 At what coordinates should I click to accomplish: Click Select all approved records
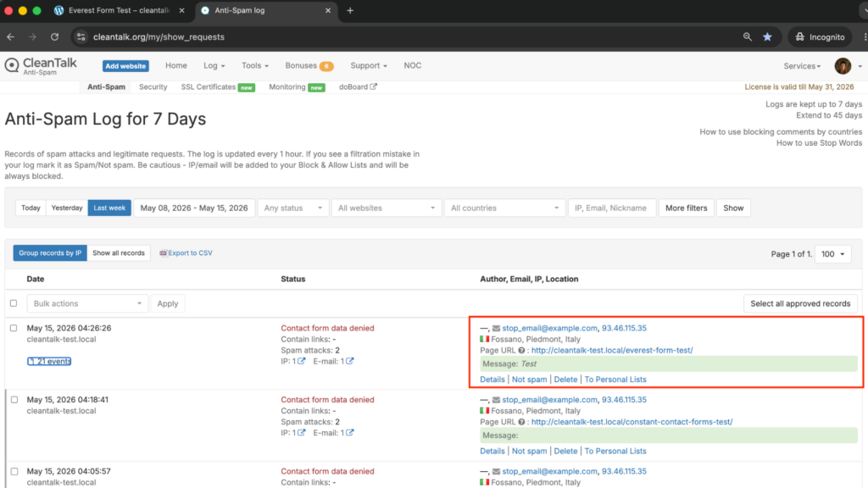800,303
